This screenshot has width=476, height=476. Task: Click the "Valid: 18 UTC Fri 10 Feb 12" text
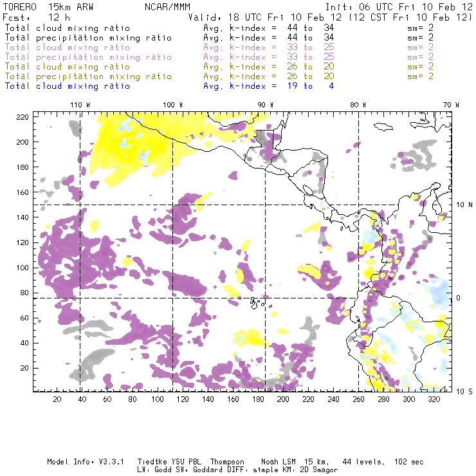(x=265, y=17)
